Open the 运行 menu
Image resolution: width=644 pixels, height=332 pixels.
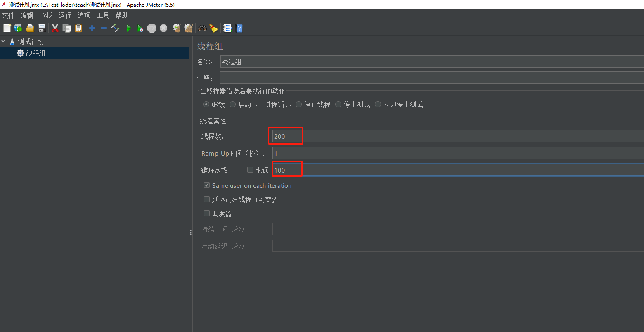coord(65,15)
